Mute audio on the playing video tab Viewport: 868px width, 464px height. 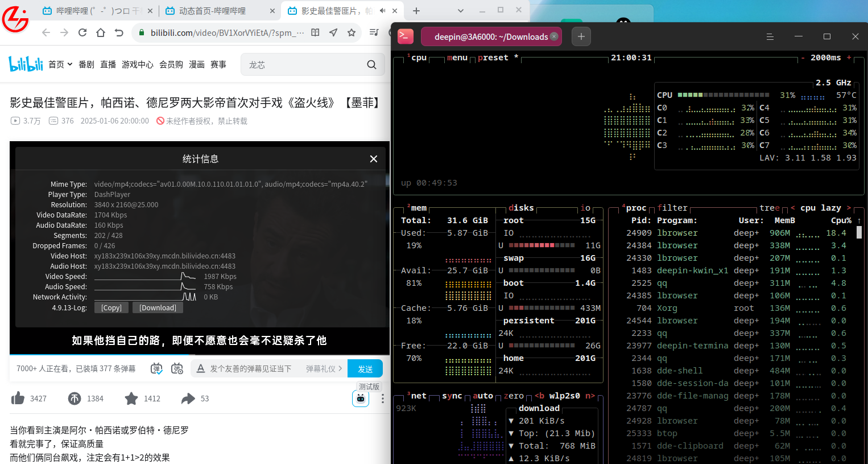(x=383, y=11)
